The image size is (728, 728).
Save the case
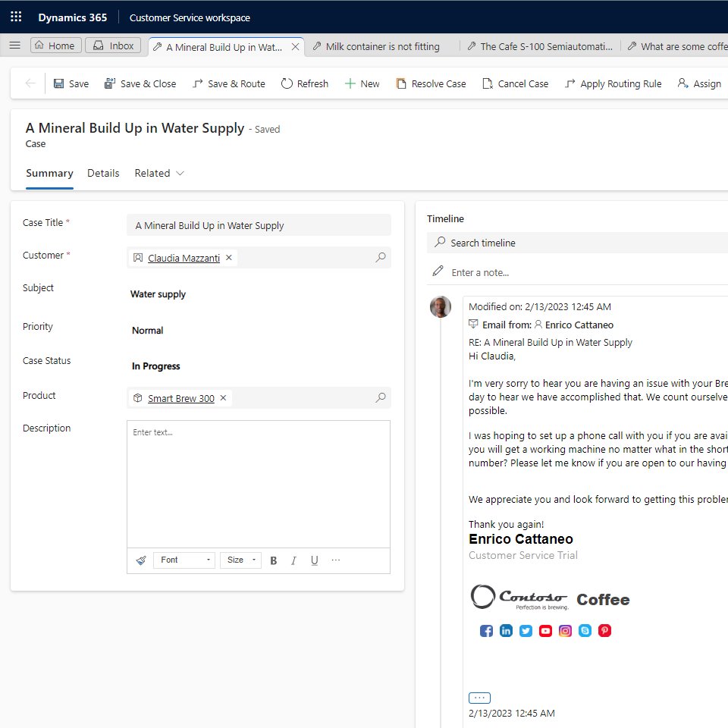coord(71,83)
